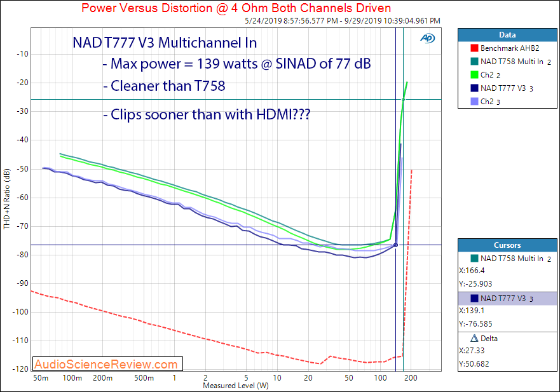Select the bright green Ch2 legend swatch

click(474, 75)
